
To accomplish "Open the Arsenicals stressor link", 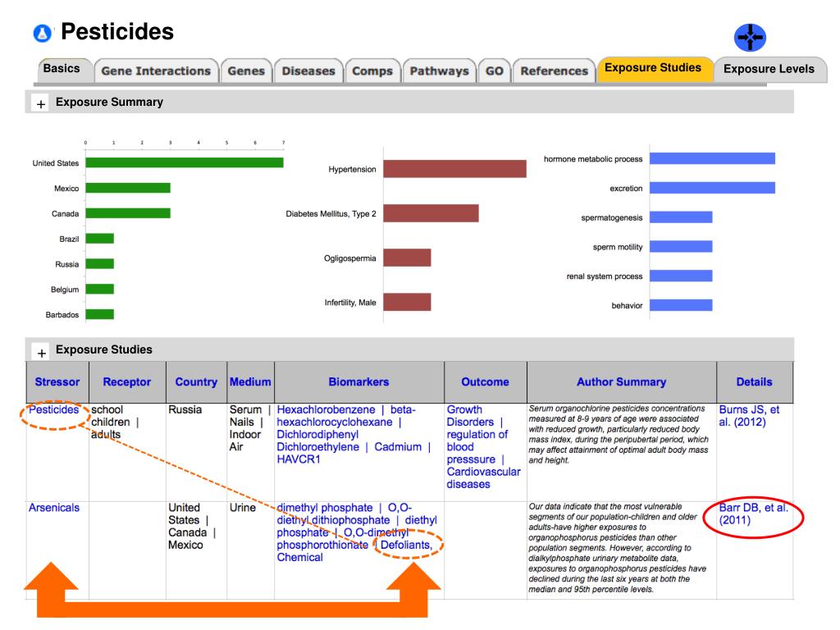I will [x=54, y=508].
